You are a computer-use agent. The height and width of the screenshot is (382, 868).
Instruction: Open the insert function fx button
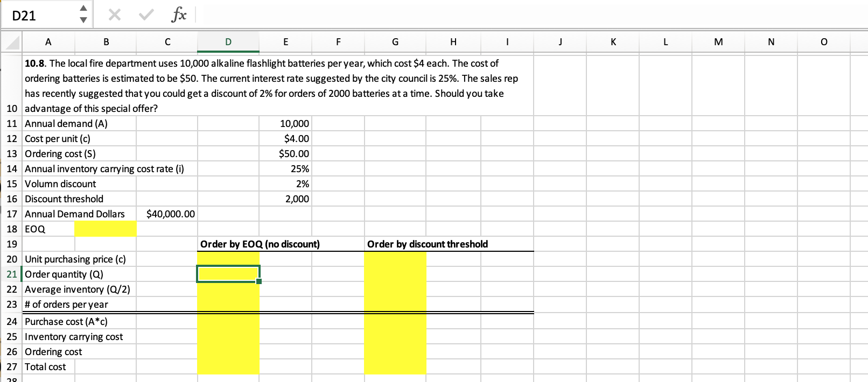click(178, 16)
